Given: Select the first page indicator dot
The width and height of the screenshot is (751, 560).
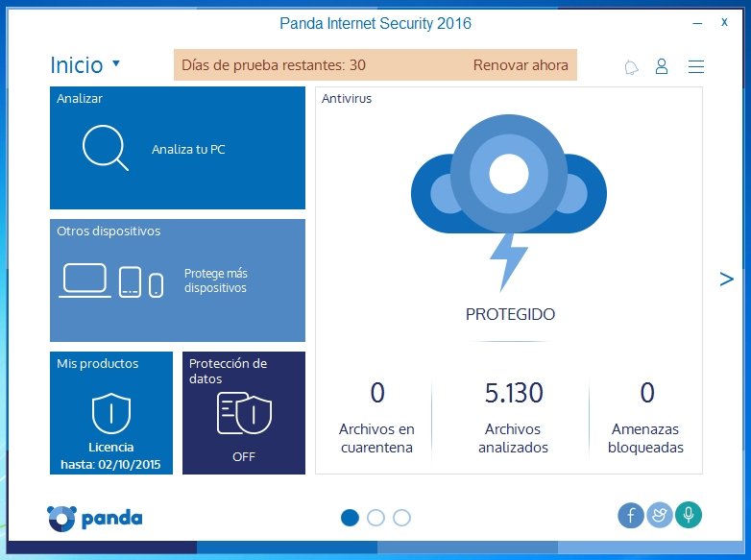Looking at the screenshot, I should click(350, 518).
